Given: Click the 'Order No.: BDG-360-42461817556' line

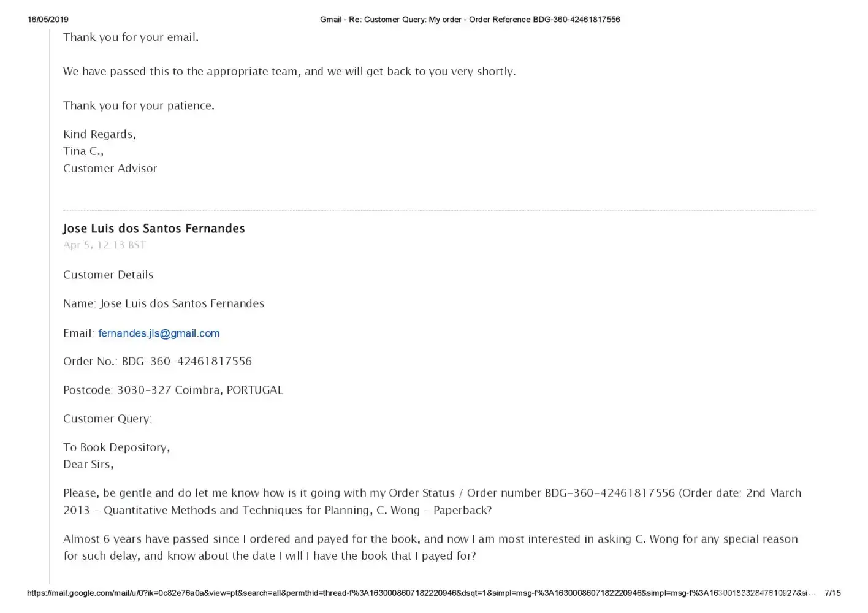Looking at the screenshot, I should (x=158, y=362).
